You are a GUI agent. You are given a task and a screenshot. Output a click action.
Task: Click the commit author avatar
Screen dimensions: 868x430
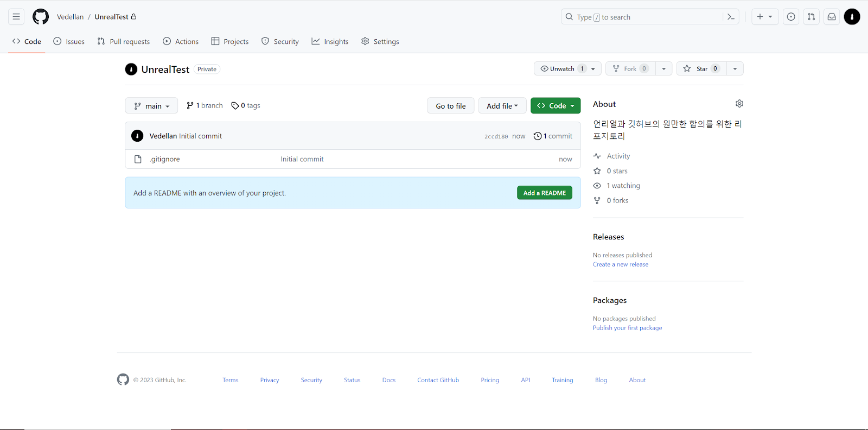point(137,136)
